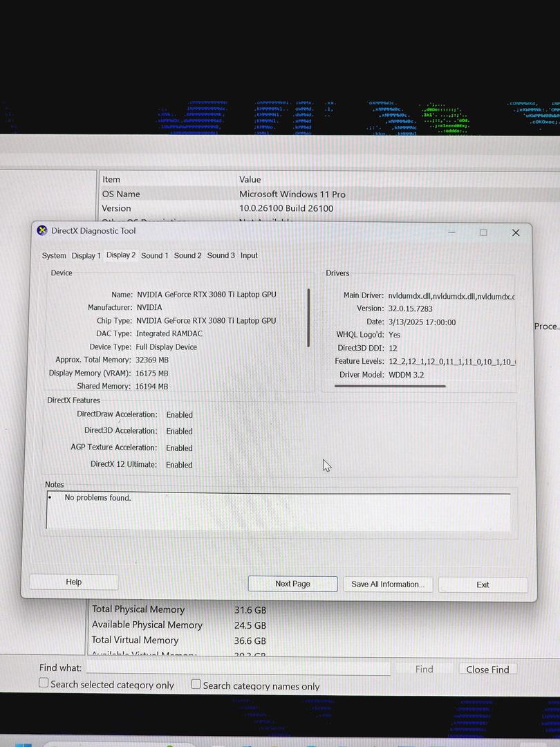This screenshot has height=747, width=560.
Task: Open the Sound 3 tab
Action: click(x=221, y=255)
